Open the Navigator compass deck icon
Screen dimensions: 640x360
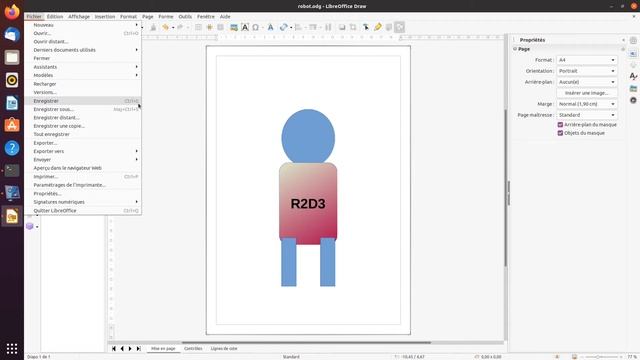pos(633,100)
